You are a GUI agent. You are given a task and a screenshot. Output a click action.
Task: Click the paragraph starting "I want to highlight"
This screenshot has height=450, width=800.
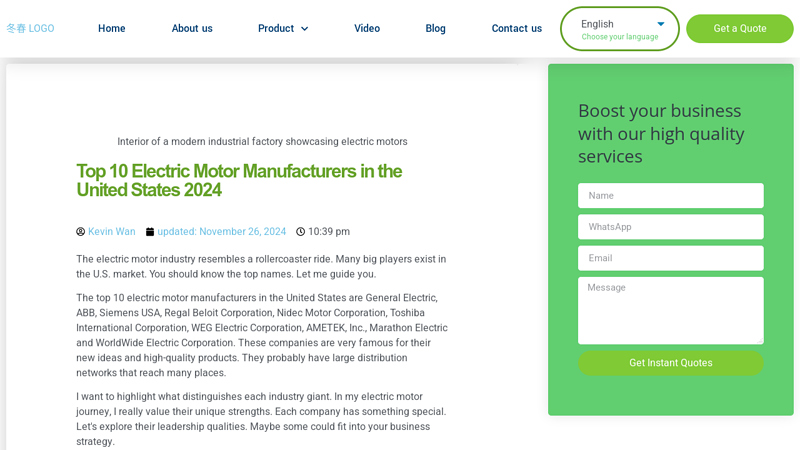tap(261, 419)
